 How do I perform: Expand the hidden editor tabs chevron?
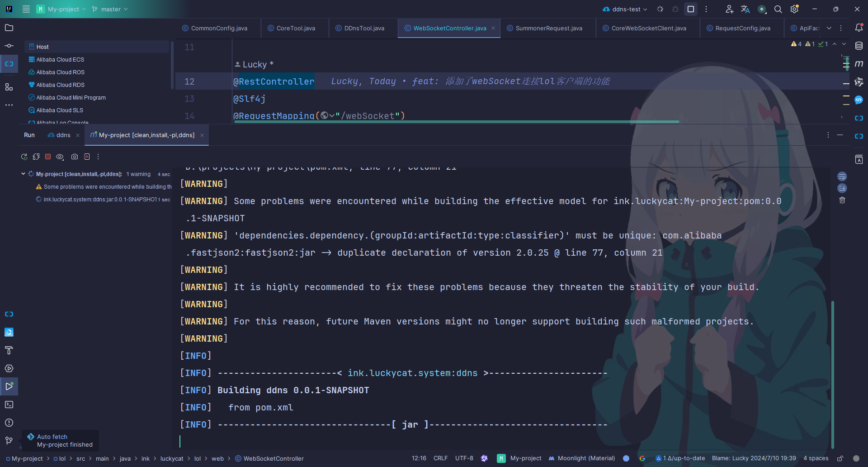pos(829,28)
